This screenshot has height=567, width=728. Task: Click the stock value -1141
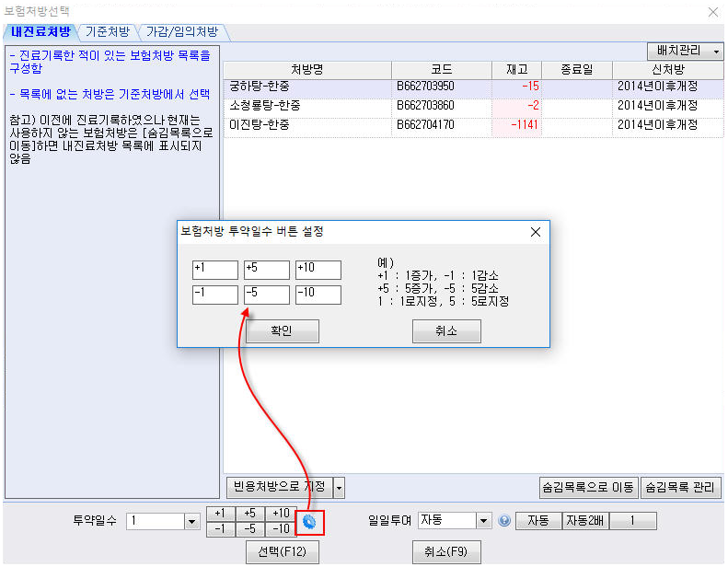(525, 125)
